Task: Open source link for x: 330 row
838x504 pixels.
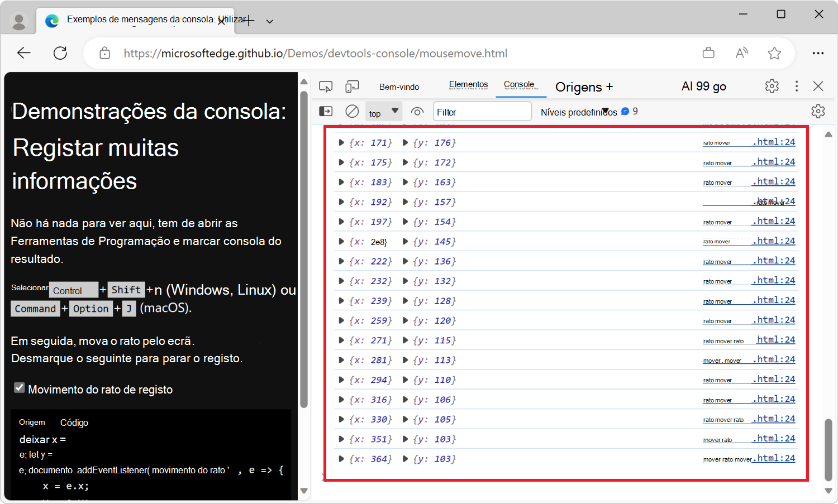Action: (x=749, y=419)
